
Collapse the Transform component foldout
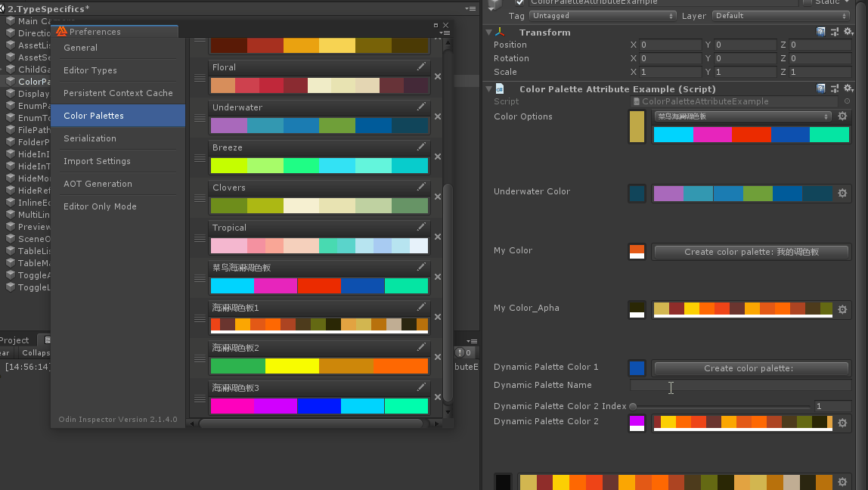pyautogui.click(x=488, y=33)
